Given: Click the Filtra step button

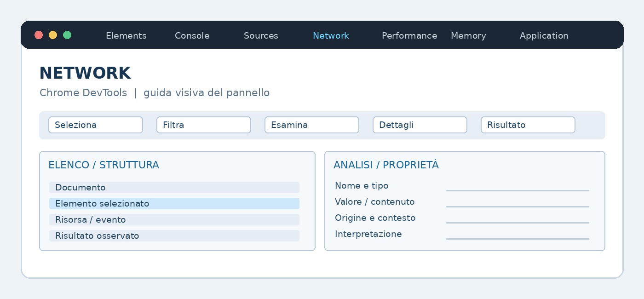Looking at the screenshot, I should tap(204, 125).
